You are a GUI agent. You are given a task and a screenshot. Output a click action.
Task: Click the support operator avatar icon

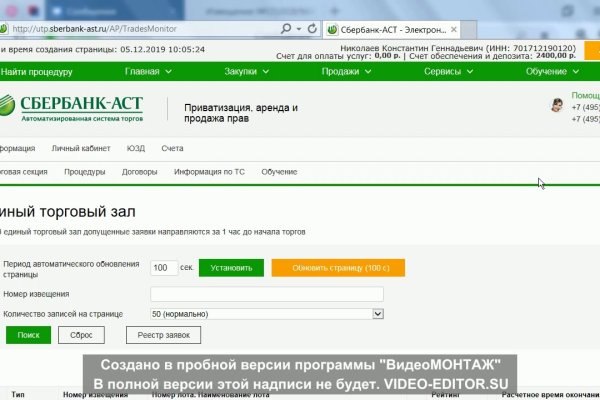point(557,106)
